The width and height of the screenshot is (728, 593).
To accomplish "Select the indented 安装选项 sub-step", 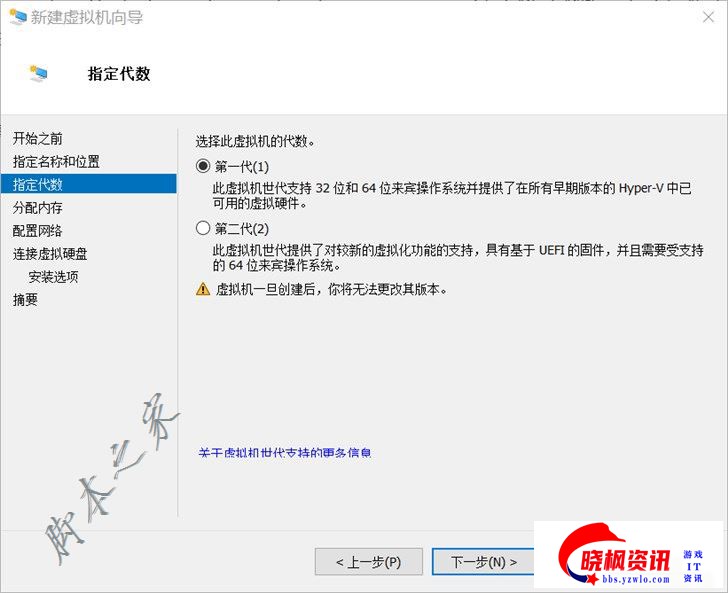I will pyautogui.click(x=53, y=276).
